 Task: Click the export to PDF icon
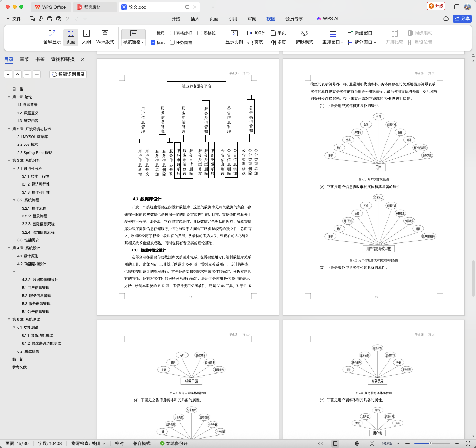click(41, 19)
